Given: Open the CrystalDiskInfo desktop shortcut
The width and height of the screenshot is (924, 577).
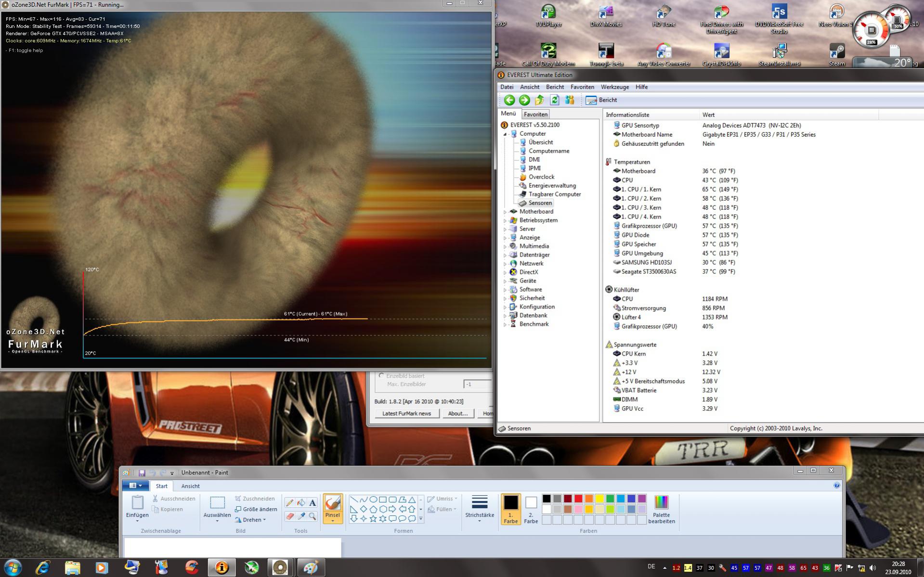Looking at the screenshot, I should [721, 54].
